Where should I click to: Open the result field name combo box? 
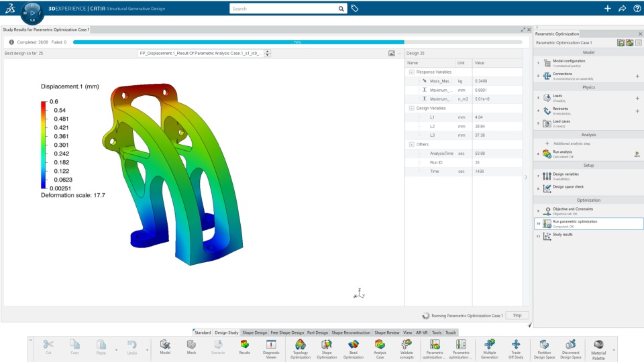[x=201, y=54]
